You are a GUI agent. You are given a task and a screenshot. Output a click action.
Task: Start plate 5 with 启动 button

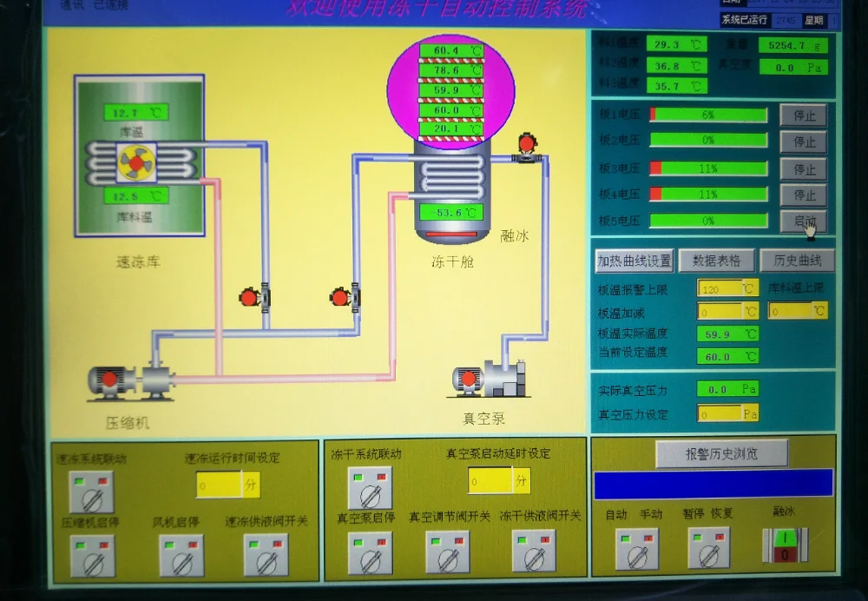click(x=804, y=221)
